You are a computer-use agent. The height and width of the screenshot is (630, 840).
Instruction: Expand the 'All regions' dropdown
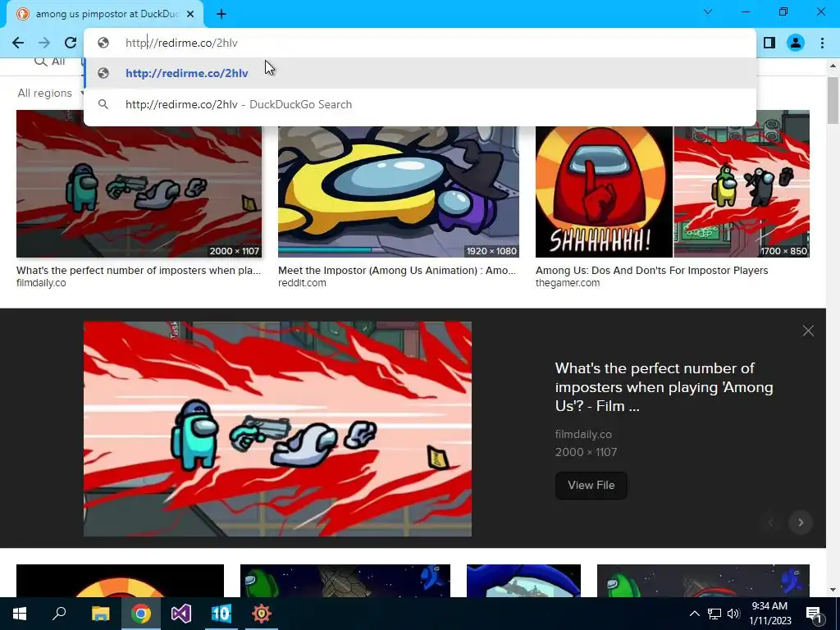51,94
